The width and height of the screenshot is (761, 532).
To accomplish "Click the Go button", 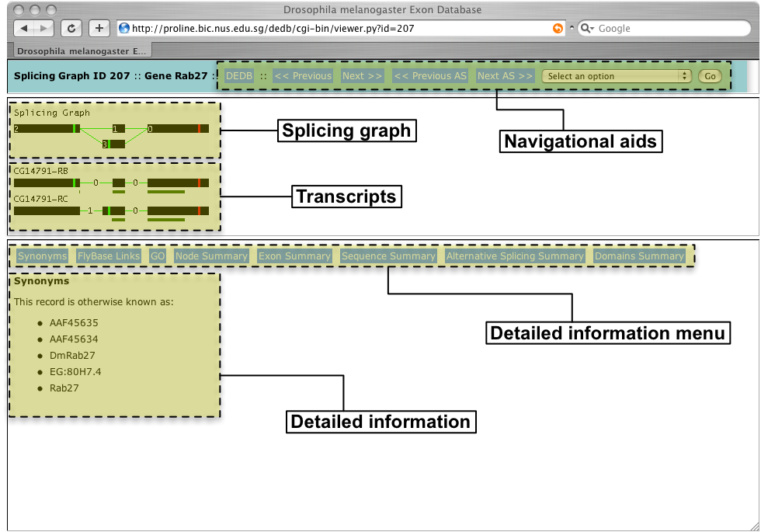I will pyautogui.click(x=710, y=76).
